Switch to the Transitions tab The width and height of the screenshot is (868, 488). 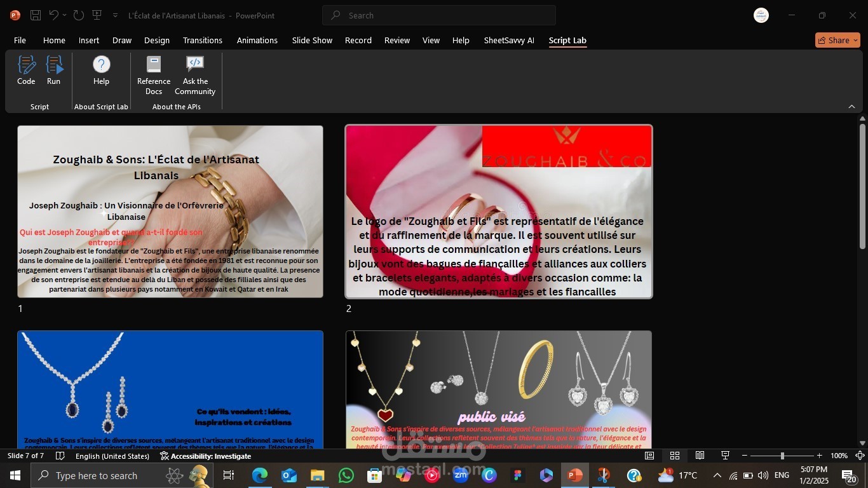tap(203, 40)
